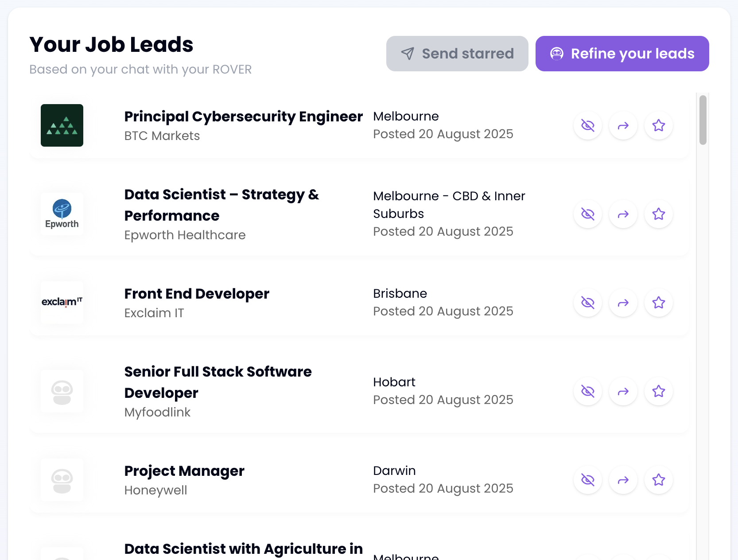This screenshot has height=560, width=738.
Task: Star the Principal Cybersecurity Engineer job
Action: 658,125
